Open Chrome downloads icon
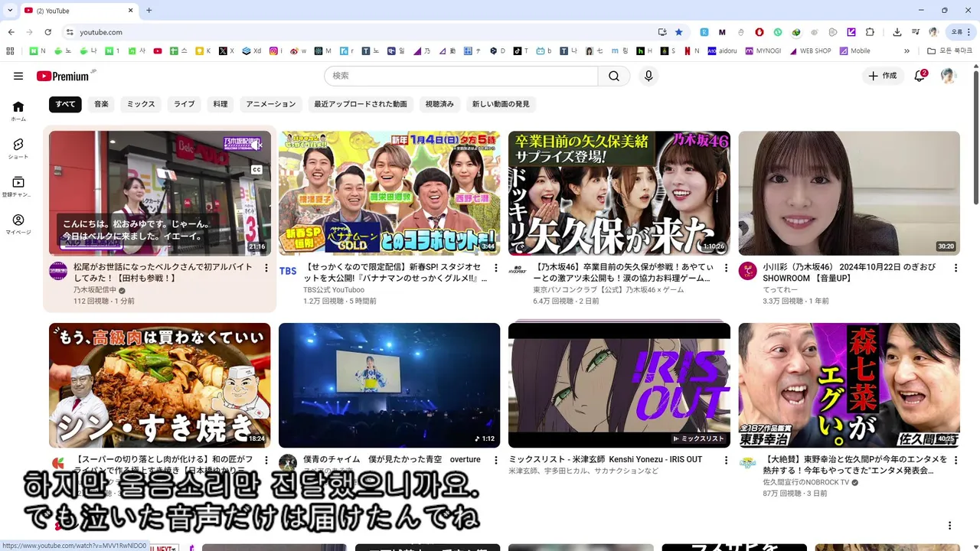Image resolution: width=980 pixels, height=551 pixels. 897,32
